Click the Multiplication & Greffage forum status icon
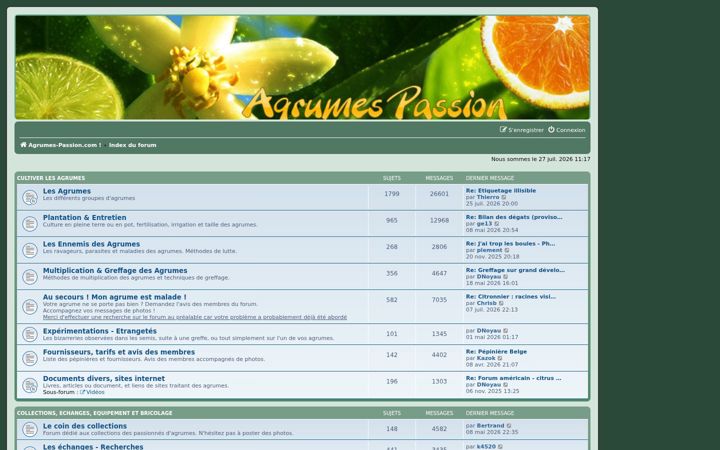The image size is (720, 450). click(30, 277)
